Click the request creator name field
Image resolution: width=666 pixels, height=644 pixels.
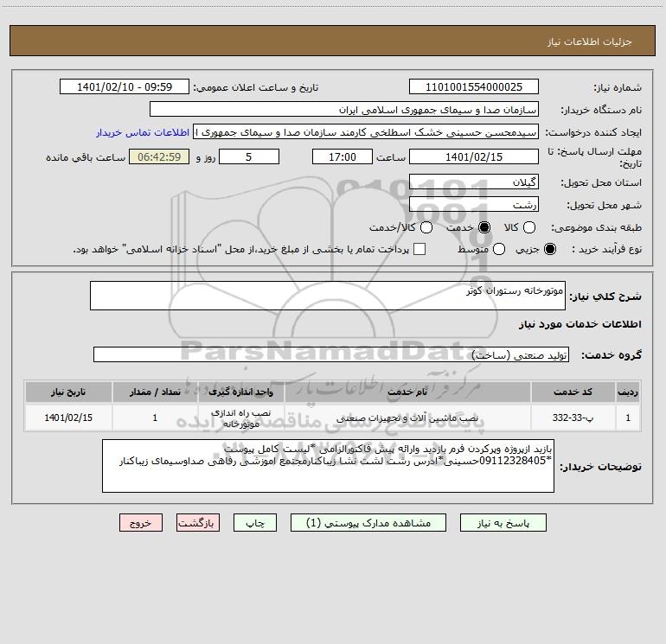coord(366,131)
